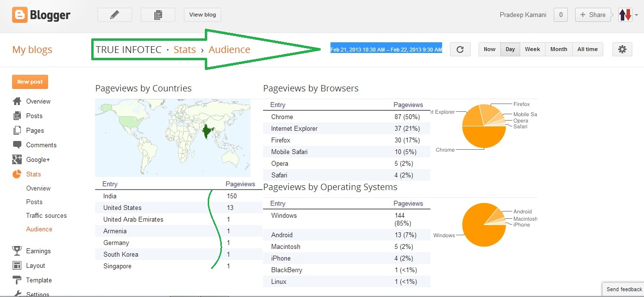Screen dimensions: 644x297
Task: Click Overview home icon in sidebar
Action: (17, 101)
